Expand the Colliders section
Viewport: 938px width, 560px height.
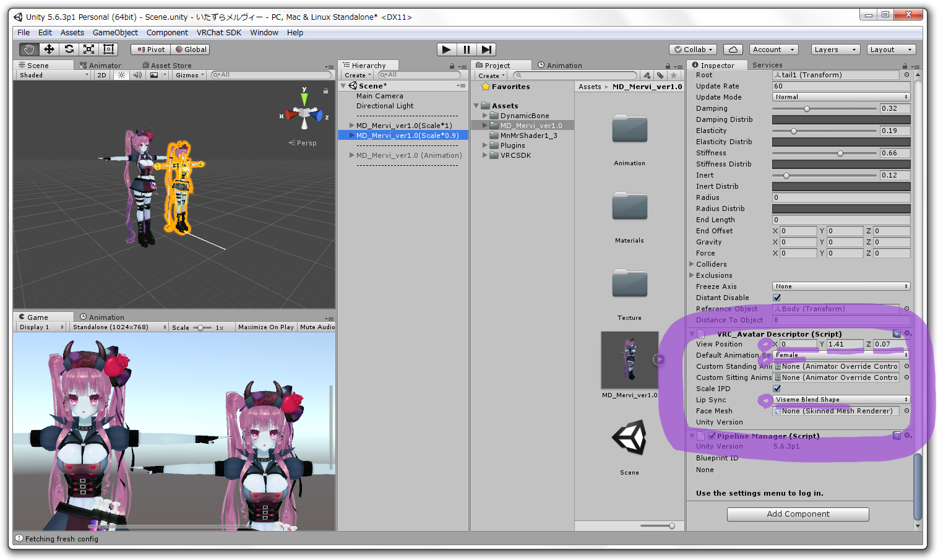point(692,264)
